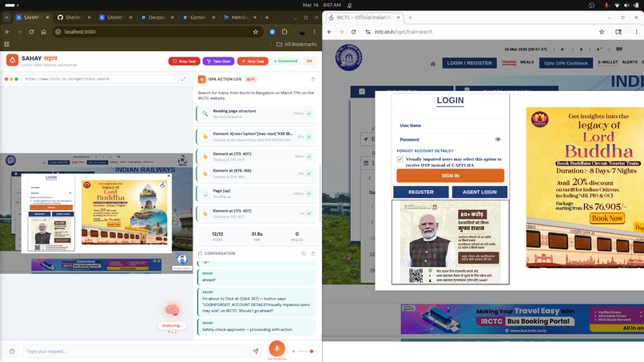Screen dimensions: 644x362
Task: Open the MEALS menu on IRCTC
Action: (x=527, y=62)
